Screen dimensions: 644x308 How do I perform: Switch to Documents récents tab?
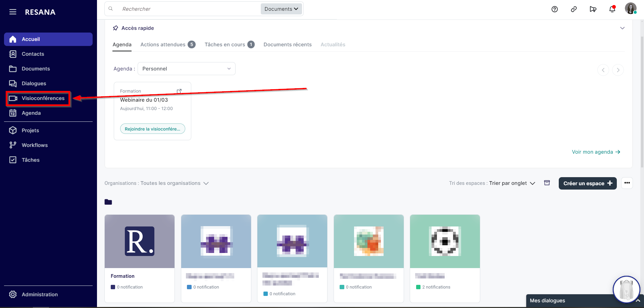point(288,45)
